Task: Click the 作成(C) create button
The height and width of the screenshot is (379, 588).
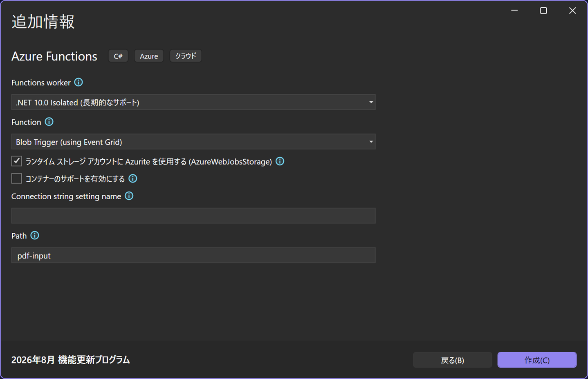Action: [x=537, y=360]
